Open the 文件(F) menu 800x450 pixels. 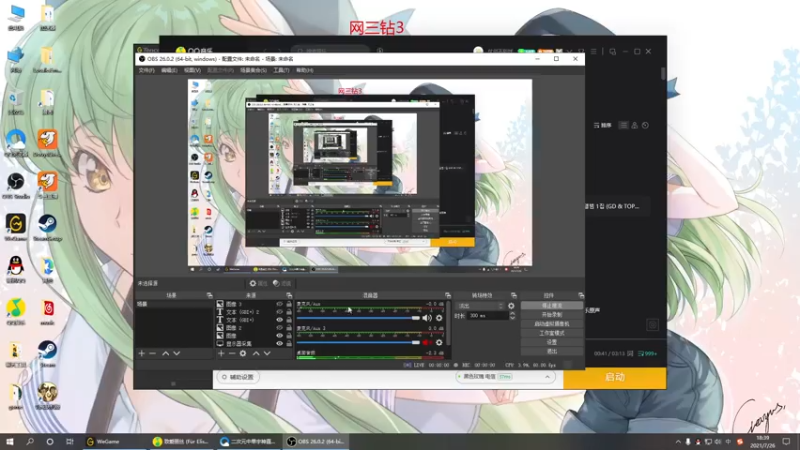tap(146, 70)
